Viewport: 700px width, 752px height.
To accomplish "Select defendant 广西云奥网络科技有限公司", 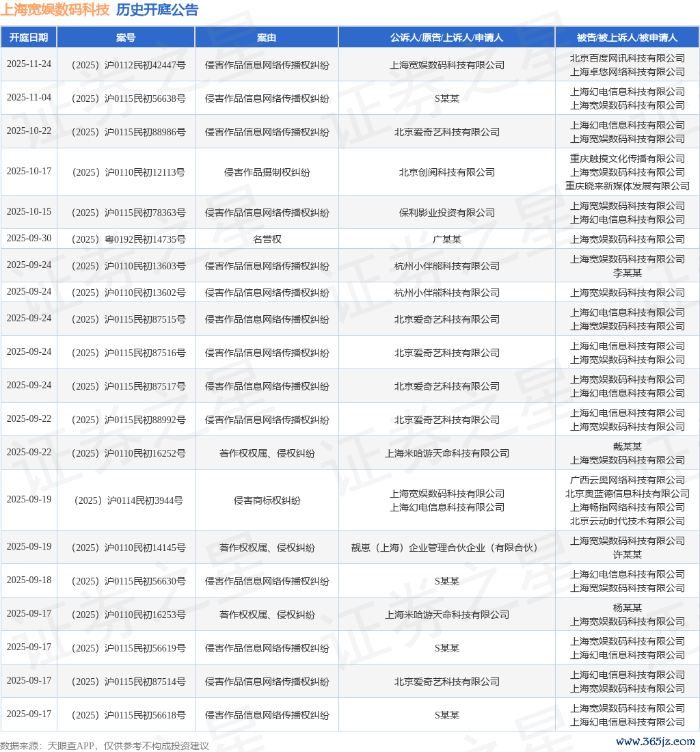I will [627, 480].
